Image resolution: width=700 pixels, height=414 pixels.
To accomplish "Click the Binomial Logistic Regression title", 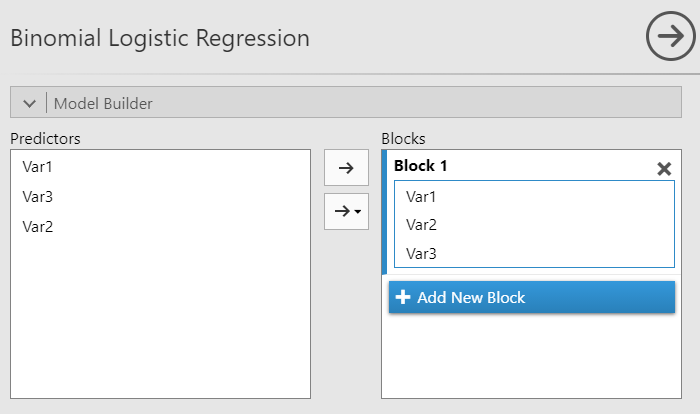I will coord(160,39).
